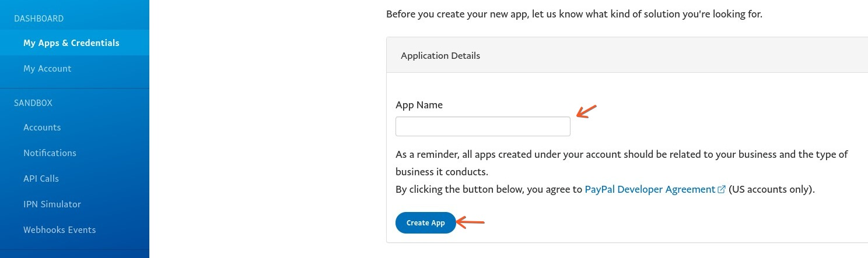Click the "Before you create your new app" text
The height and width of the screenshot is (258, 868).
click(x=574, y=14)
